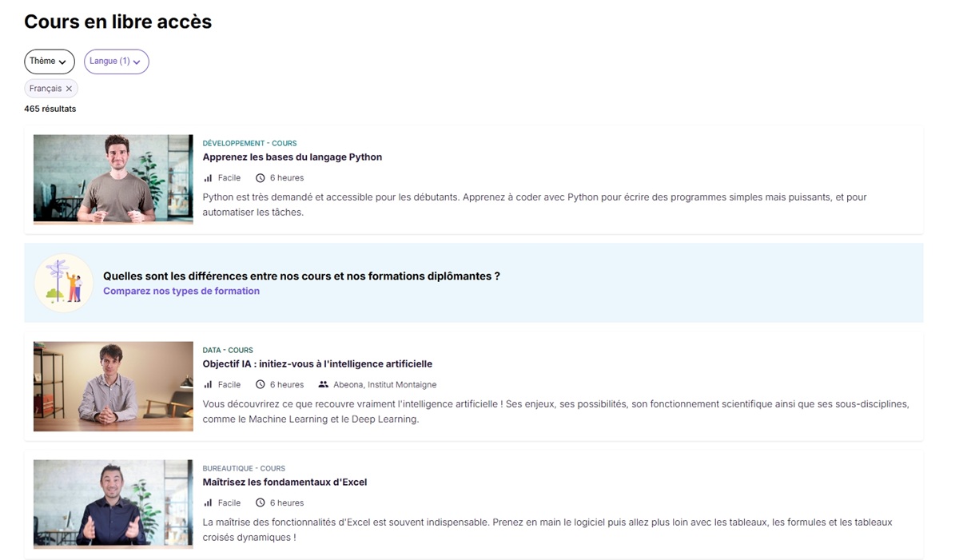This screenshot has width=959, height=560.
Task: Click the DATA - COURS category label
Action: 227,350
